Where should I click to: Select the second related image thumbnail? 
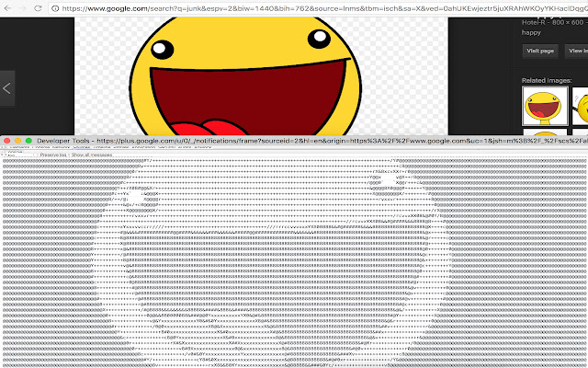[x=581, y=106]
